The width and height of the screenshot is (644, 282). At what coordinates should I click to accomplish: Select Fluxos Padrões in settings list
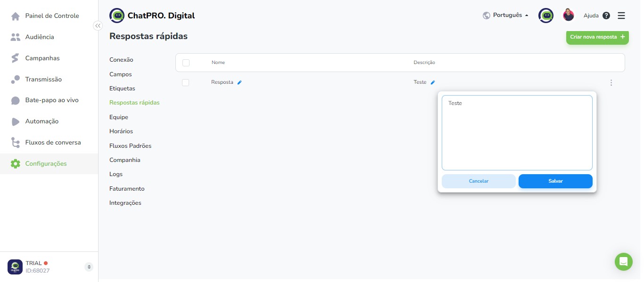pyautogui.click(x=130, y=146)
